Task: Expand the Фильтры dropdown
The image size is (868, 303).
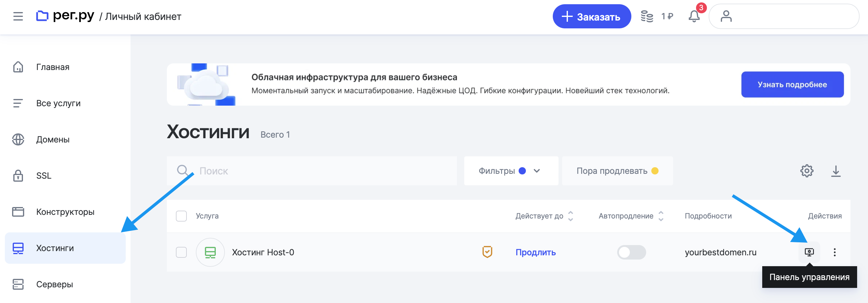Action: (511, 171)
